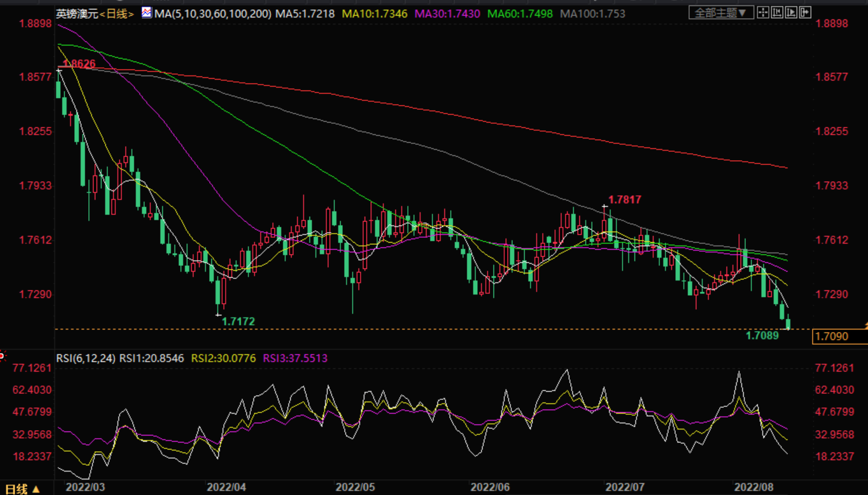Click the 2022/03 date on the time axis

[85, 487]
